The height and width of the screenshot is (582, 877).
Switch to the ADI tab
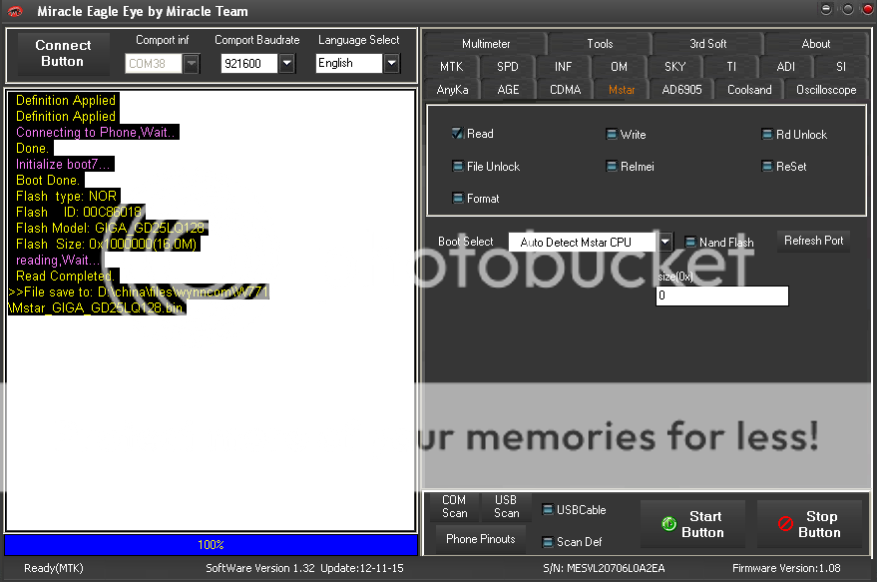pyautogui.click(x=786, y=67)
